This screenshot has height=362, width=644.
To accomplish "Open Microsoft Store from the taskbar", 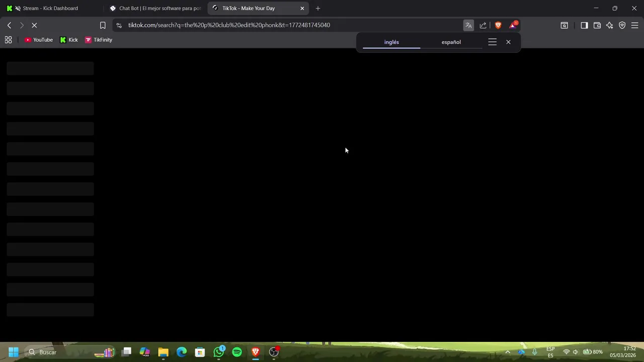I will click(200, 352).
